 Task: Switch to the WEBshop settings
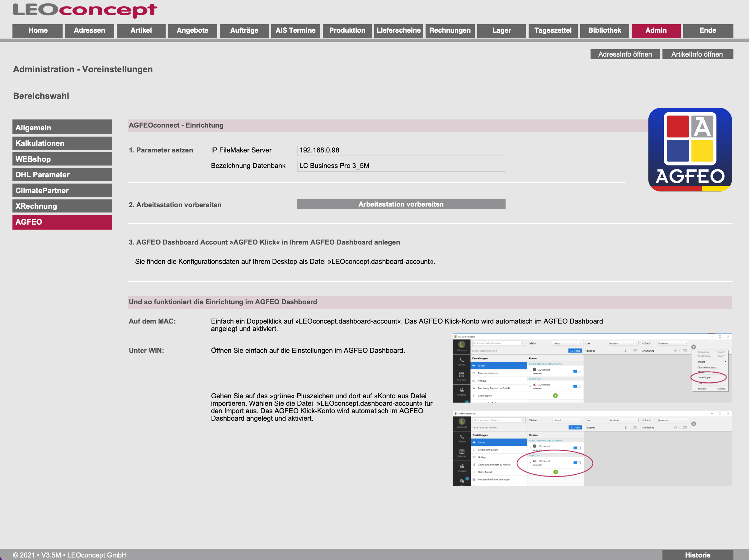(x=62, y=159)
